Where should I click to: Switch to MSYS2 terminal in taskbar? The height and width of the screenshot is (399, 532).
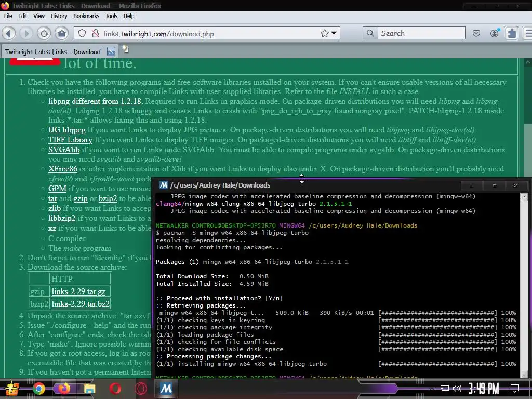166,389
